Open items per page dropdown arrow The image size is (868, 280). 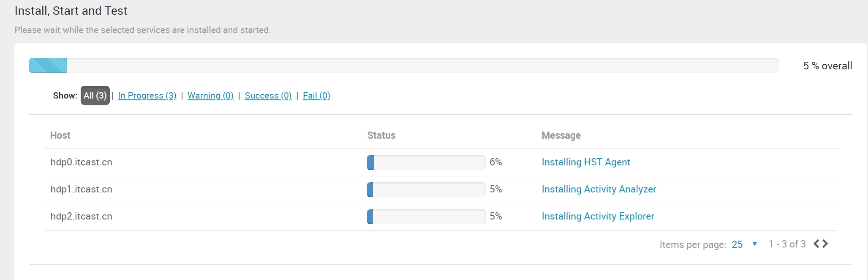click(755, 244)
